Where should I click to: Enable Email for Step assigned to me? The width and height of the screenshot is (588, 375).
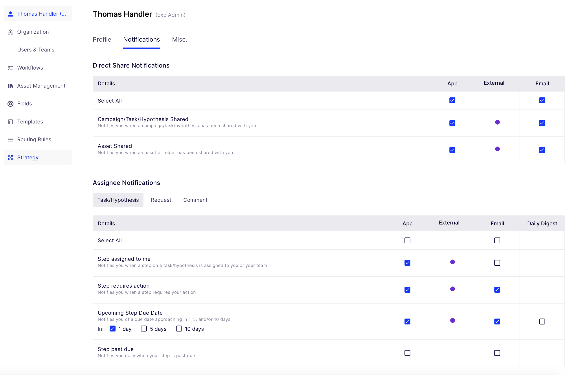coord(497,263)
